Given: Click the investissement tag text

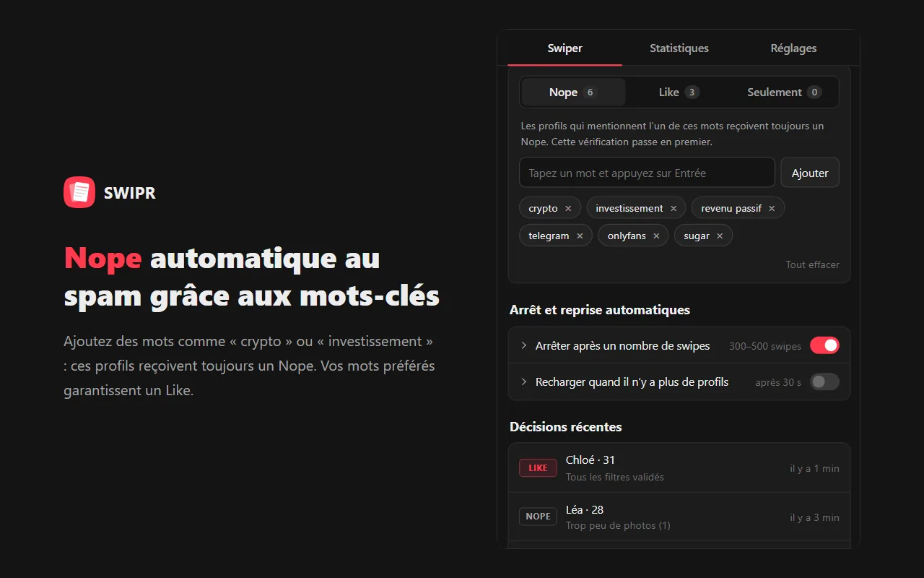Looking at the screenshot, I should pos(629,208).
